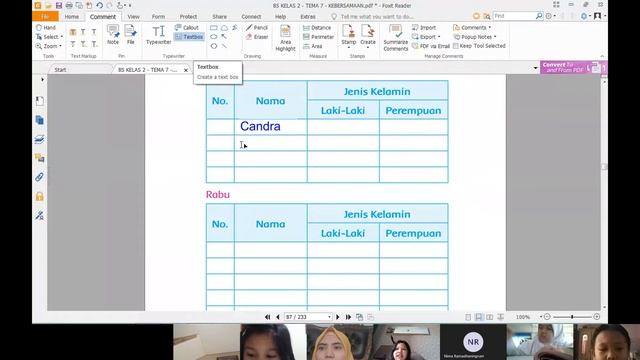
Task: Switch to the Share tab
Action: pyautogui.click(x=219, y=17)
